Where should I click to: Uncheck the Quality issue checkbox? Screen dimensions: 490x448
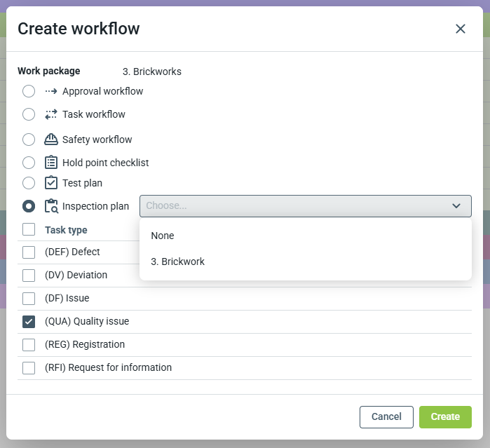[29, 322]
